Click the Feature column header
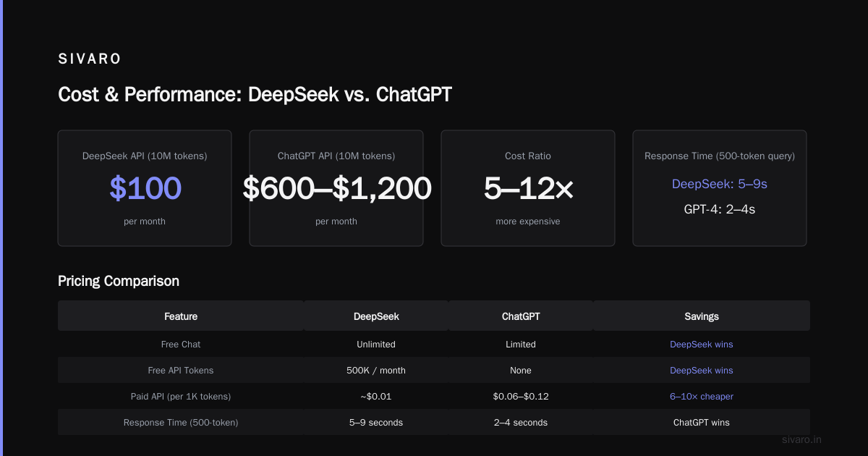This screenshot has width=868, height=456. point(181,316)
